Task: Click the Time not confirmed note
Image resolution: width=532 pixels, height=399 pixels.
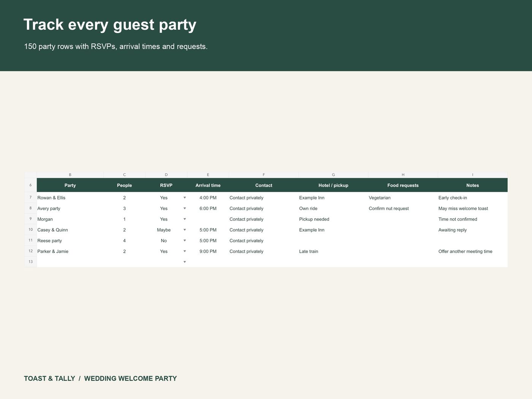Action: pos(473,219)
